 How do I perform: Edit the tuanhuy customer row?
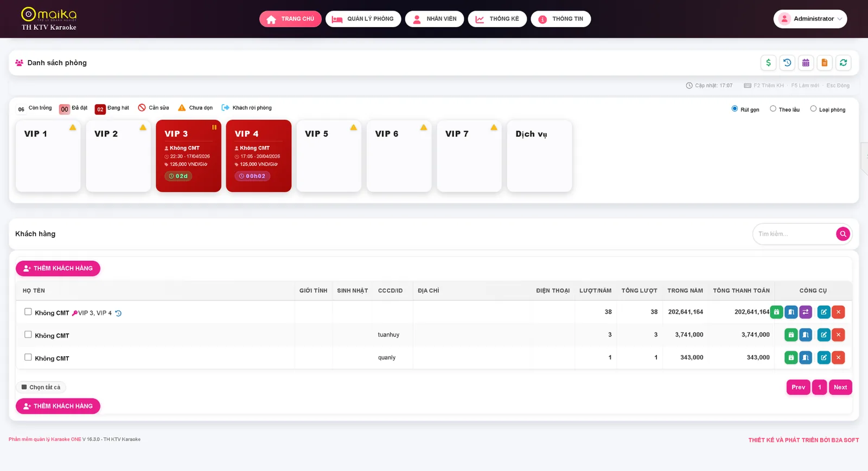pos(824,335)
